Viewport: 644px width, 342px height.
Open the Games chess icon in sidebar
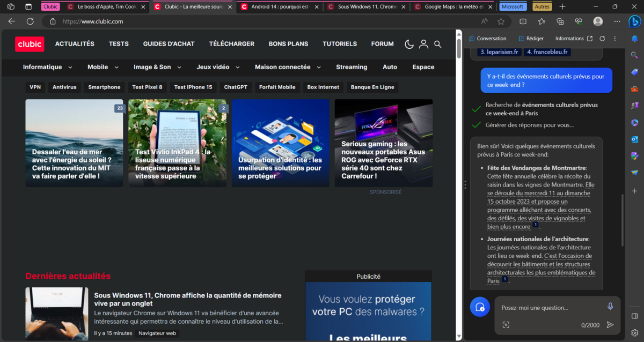[x=634, y=106]
